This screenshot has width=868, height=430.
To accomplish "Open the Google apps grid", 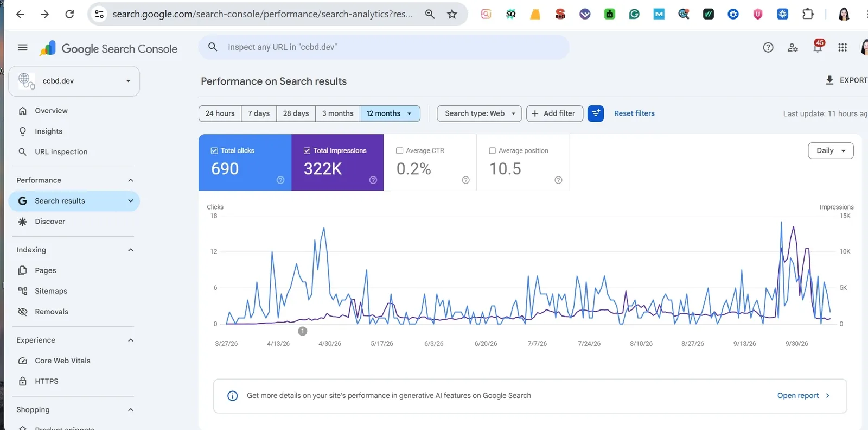I will [x=843, y=48].
